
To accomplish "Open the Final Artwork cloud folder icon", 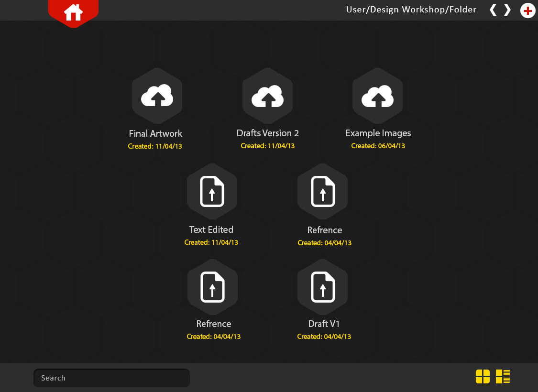I will pyautogui.click(x=157, y=96).
